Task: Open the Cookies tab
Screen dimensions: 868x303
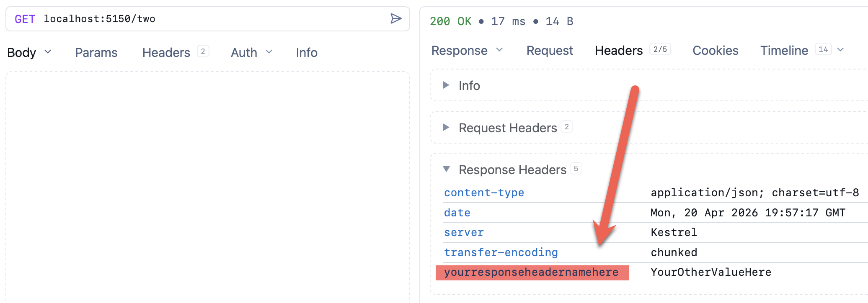Action: (715, 51)
